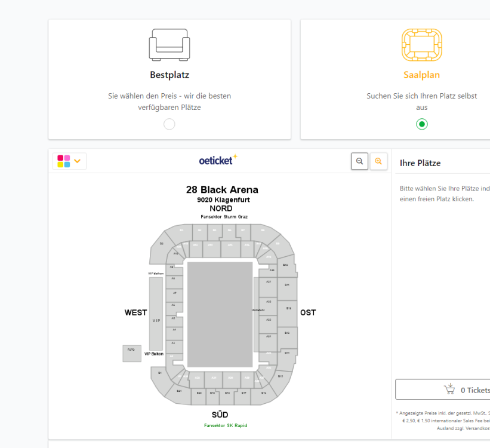
Task: Click the Saalplan heading
Action: click(421, 75)
